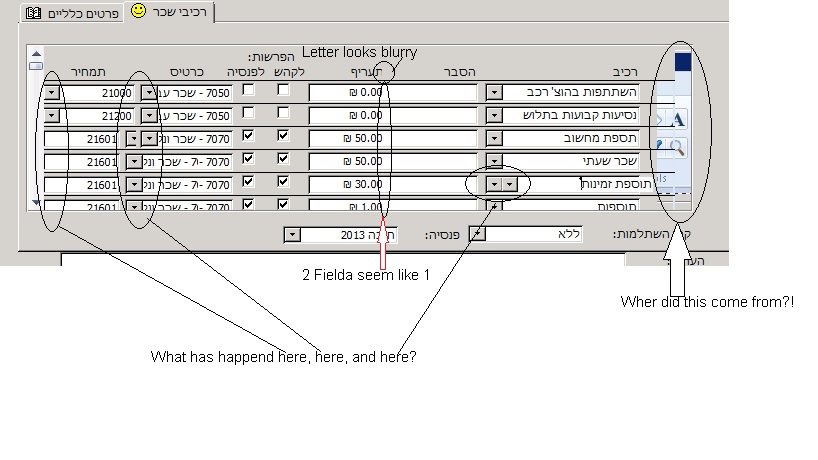The height and width of the screenshot is (460, 818).
Task: Click the לקהש column header
Action: click(x=290, y=72)
